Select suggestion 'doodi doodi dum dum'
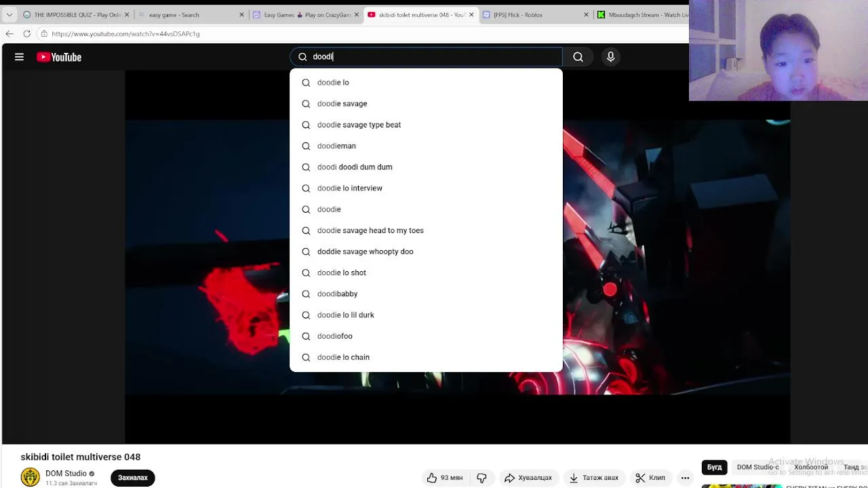Image resolution: width=868 pixels, height=488 pixels. point(426,167)
